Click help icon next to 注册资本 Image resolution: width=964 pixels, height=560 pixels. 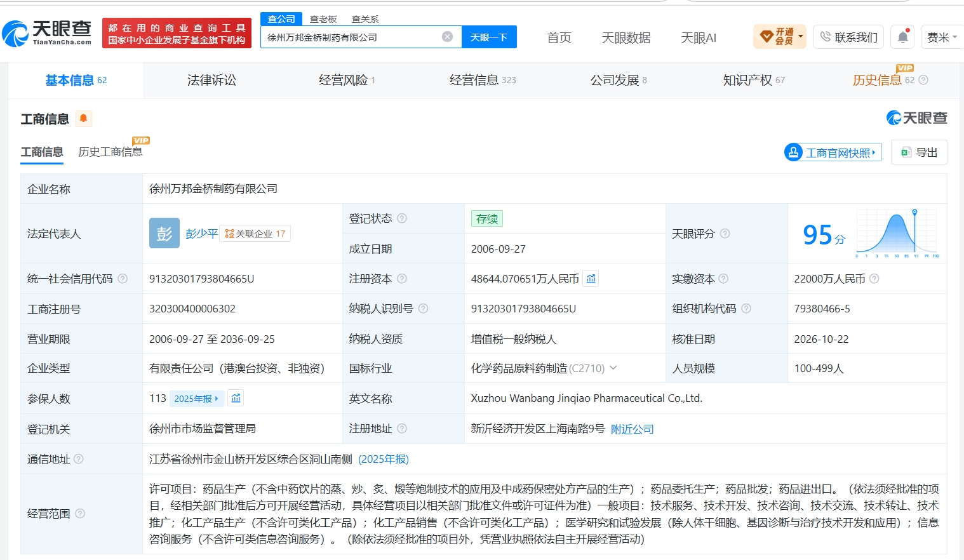point(402,279)
